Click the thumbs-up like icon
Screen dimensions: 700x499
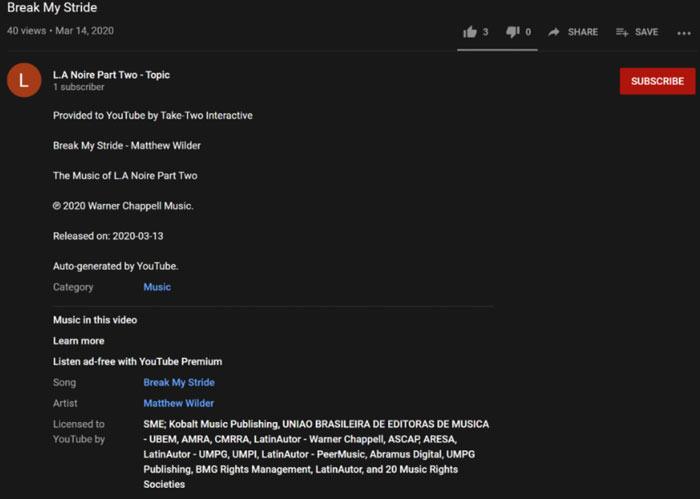pyautogui.click(x=470, y=32)
